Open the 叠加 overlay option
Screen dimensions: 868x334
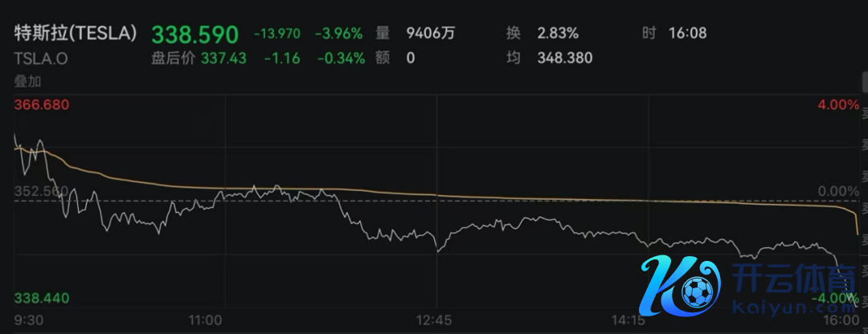[28, 80]
